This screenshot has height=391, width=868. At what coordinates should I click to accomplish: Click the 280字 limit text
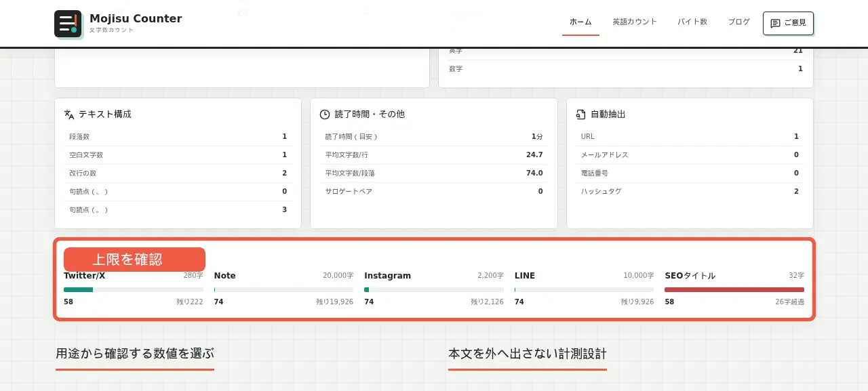(x=193, y=276)
